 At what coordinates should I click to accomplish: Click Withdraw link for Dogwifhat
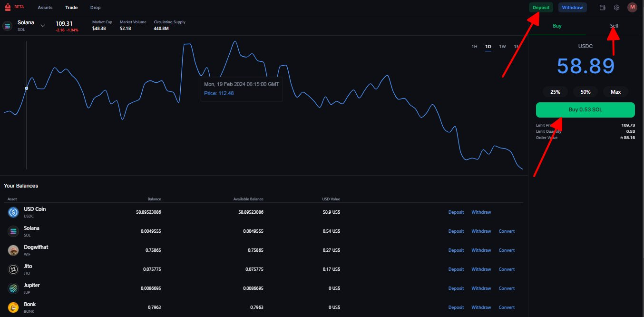tap(481, 250)
